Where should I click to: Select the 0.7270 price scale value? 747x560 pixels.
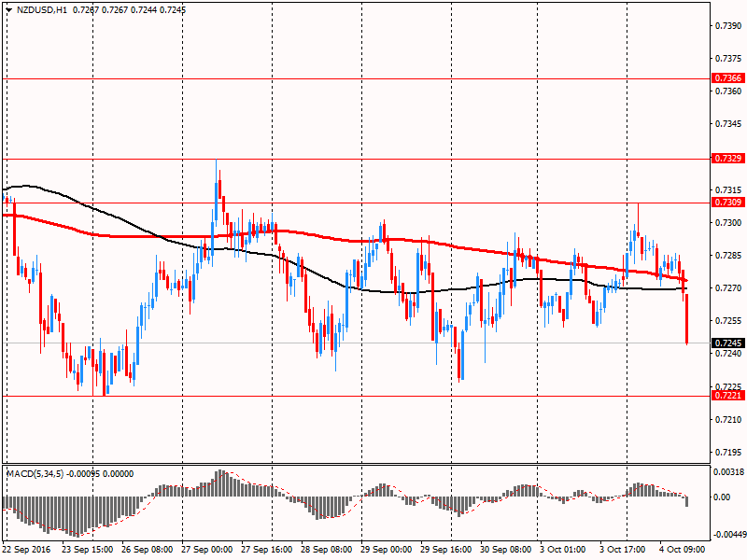tap(728, 288)
